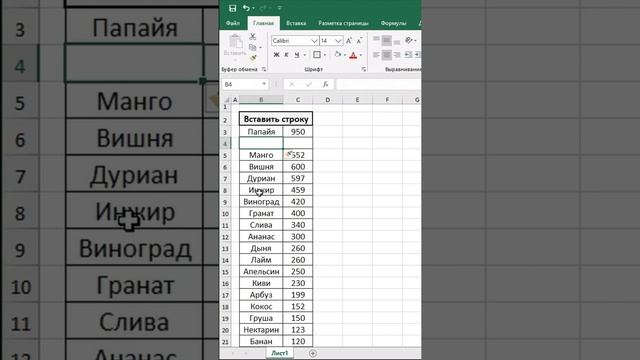Open the Файл tab
The width and height of the screenshot is (640, 360).
(x=233, y=23)
